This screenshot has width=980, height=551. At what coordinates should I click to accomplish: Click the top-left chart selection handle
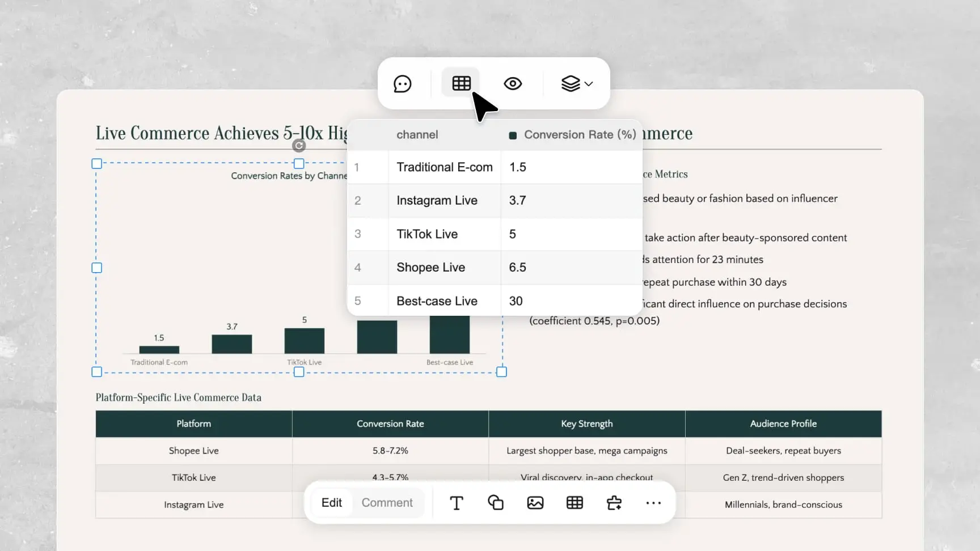(x=97, y=164)
